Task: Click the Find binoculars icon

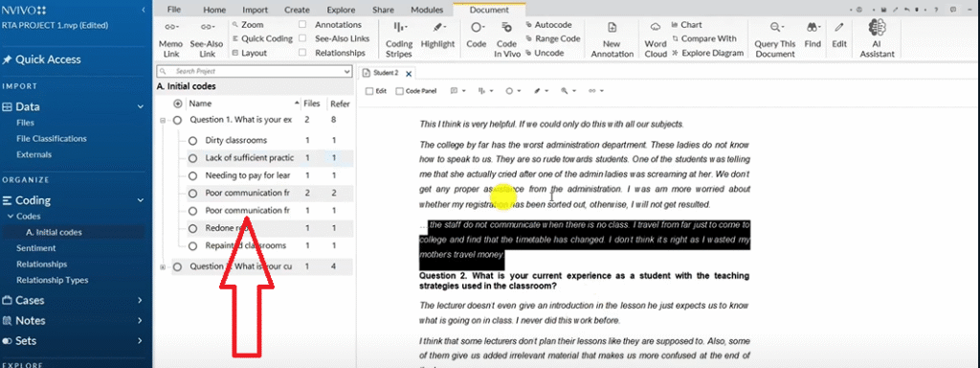Action: pos(813,28)
